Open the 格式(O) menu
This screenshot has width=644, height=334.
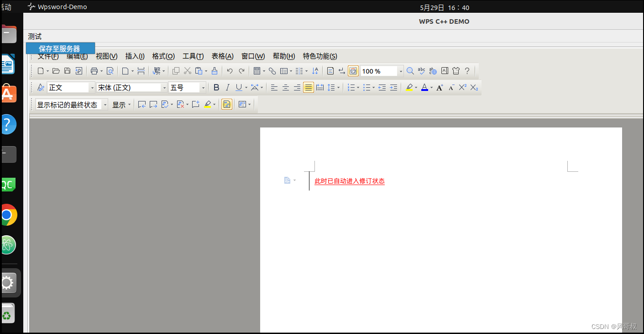point(163,56)
